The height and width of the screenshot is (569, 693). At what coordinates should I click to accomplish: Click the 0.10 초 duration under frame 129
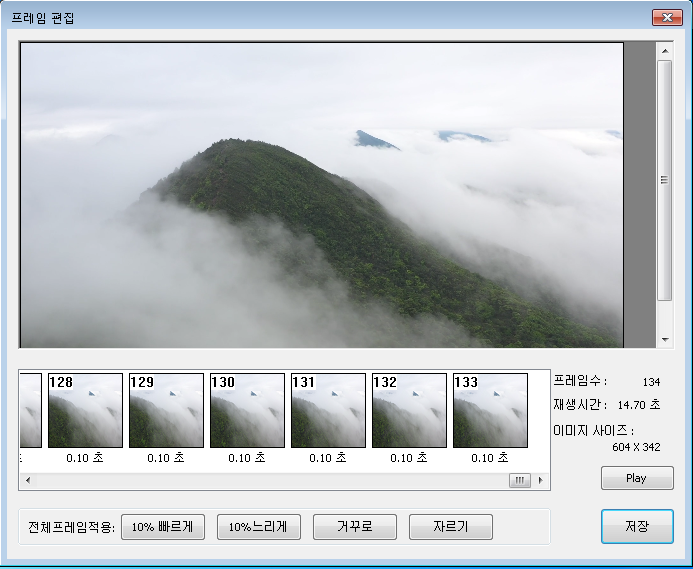[x=166, y=458]
